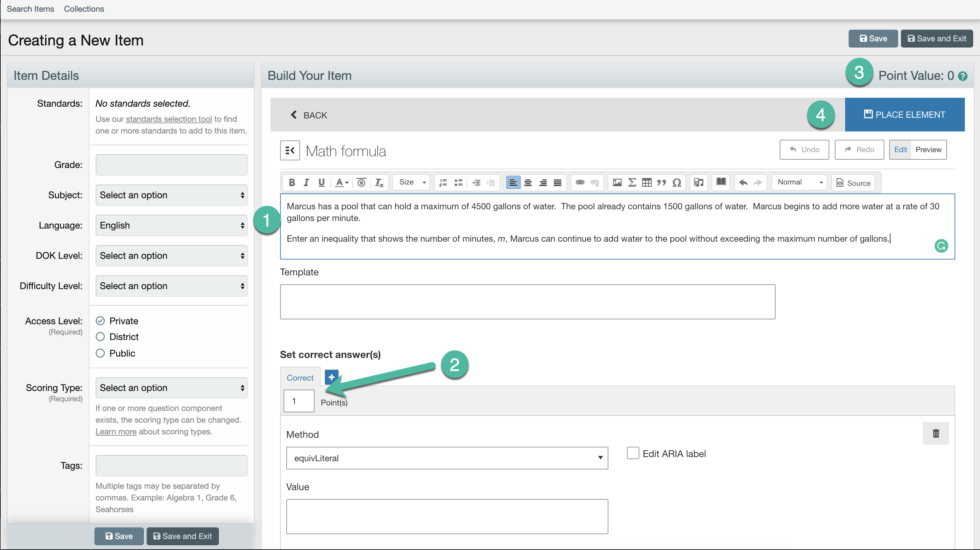Image resolution: width=980 pixels, height=550 pixels.
Task: Select the Public access level radio
Action: pos(100,353)
